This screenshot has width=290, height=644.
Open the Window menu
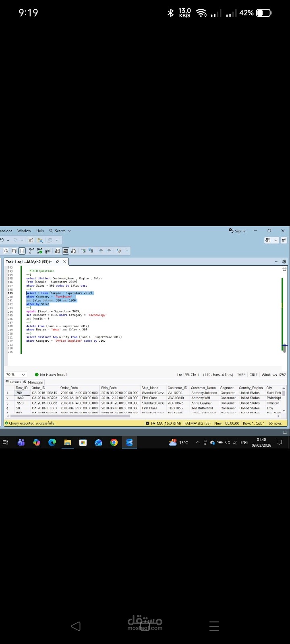coord(24,231)
